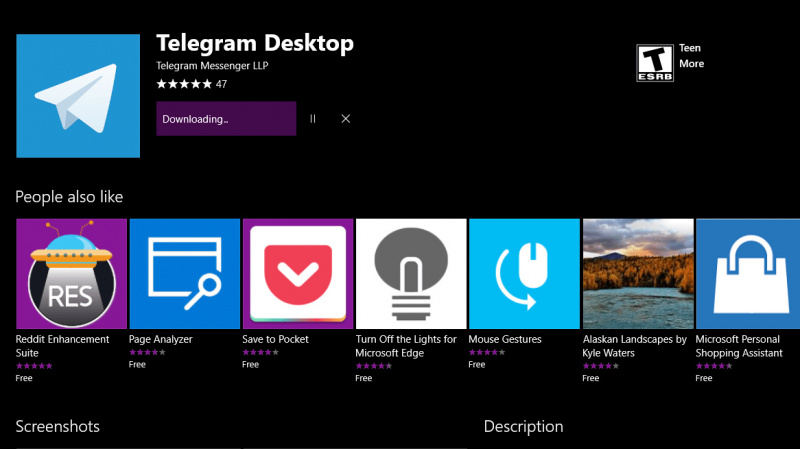Click the People also like heading
The height and width of the screenshot is (449, 800).
point(69,197)
